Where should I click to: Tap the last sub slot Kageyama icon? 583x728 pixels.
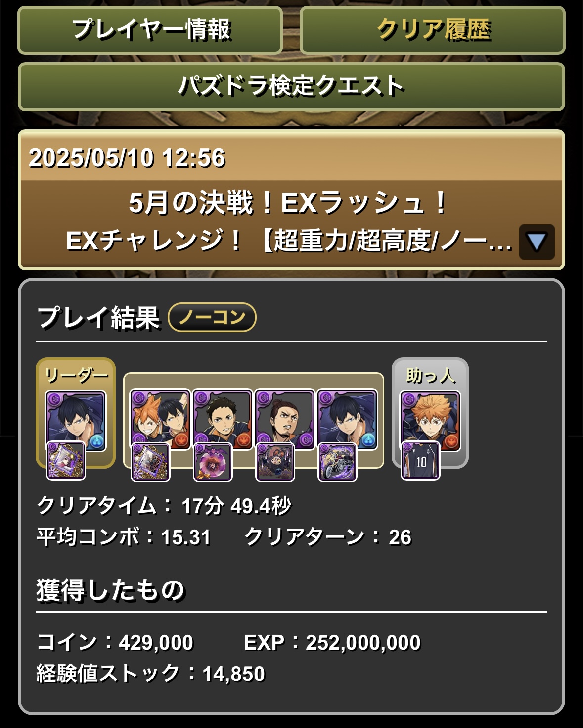click(347, 419)
